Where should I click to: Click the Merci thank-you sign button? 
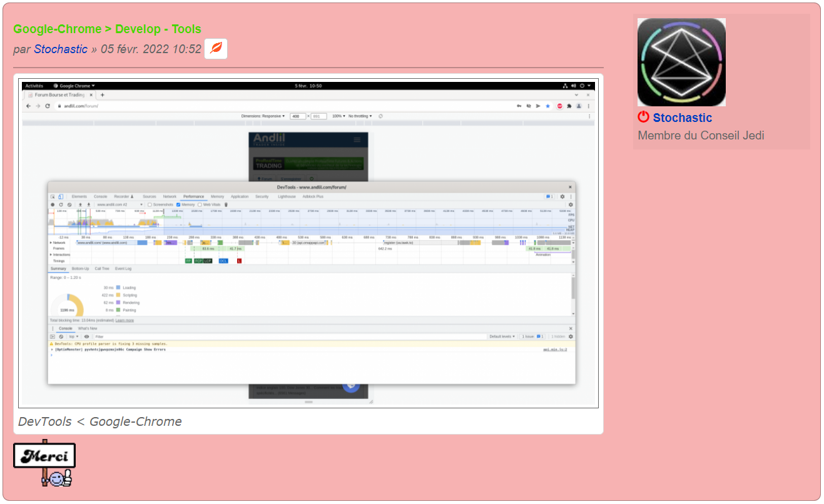pos(44,463)
